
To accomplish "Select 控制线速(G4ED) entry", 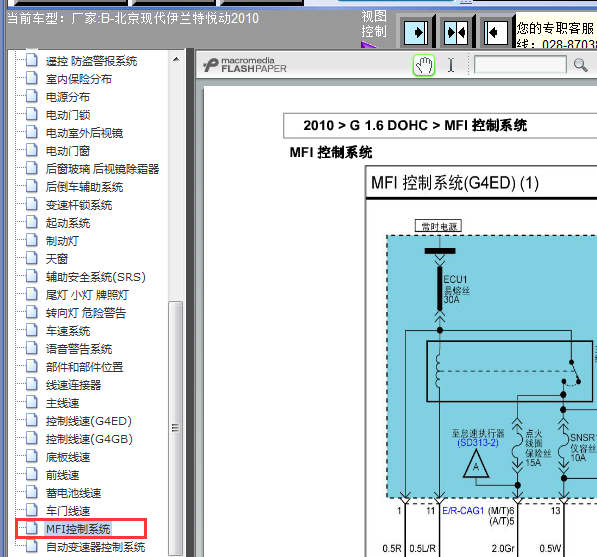I will click(89, 421).
